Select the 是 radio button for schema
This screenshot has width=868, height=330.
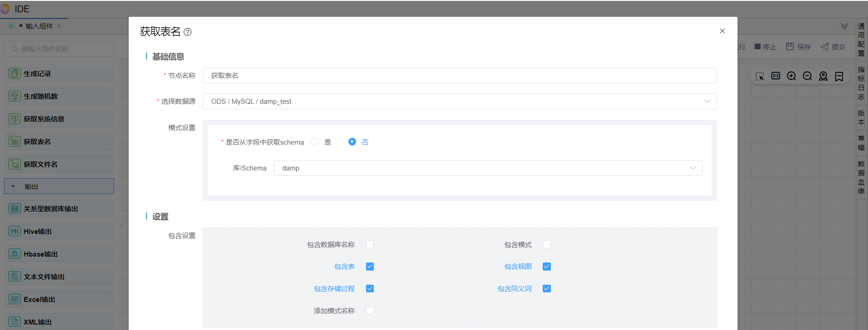(315, 142)
